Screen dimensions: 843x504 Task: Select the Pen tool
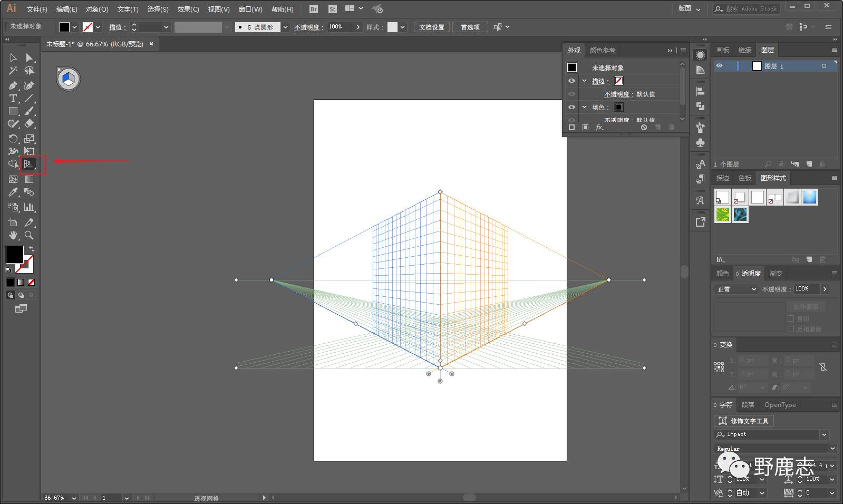click(x=13, y=85)
